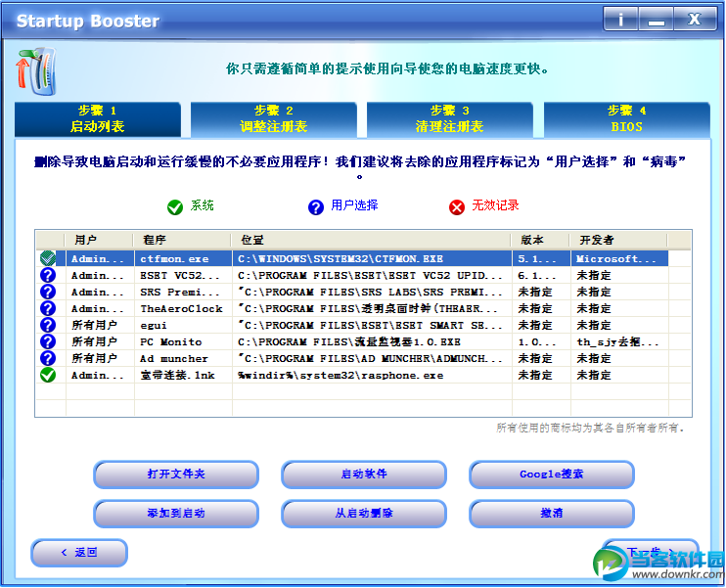726x588 pixels.
Task: Go back with the 返回 button
Action: pos(79,553)
